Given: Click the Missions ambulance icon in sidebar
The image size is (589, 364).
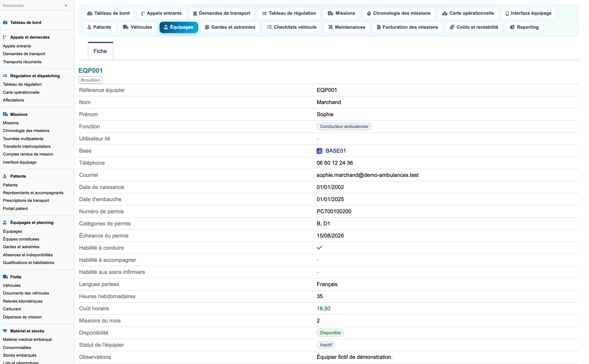Looking at the screenshot, I should coord(5,114).
